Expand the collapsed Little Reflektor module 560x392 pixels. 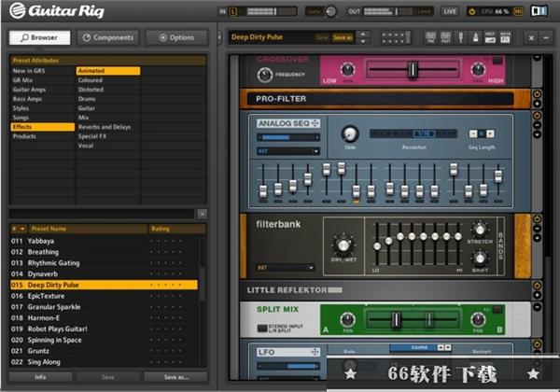coord(537,295)
